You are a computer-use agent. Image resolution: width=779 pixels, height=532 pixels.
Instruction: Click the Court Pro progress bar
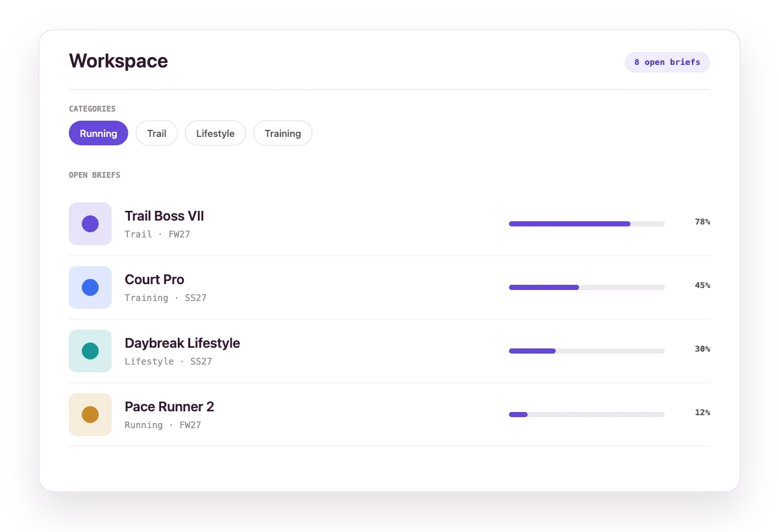(x=587, y=287)
